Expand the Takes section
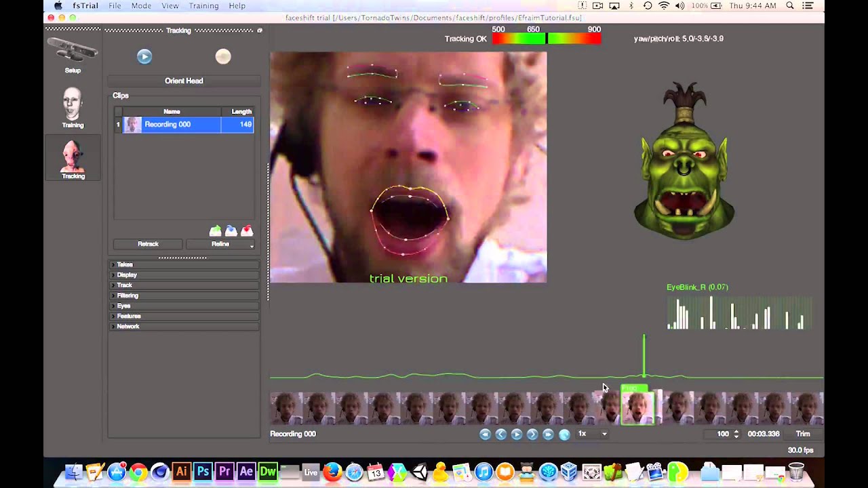Viewport: 868px width, 488px height. coord(184,264)
